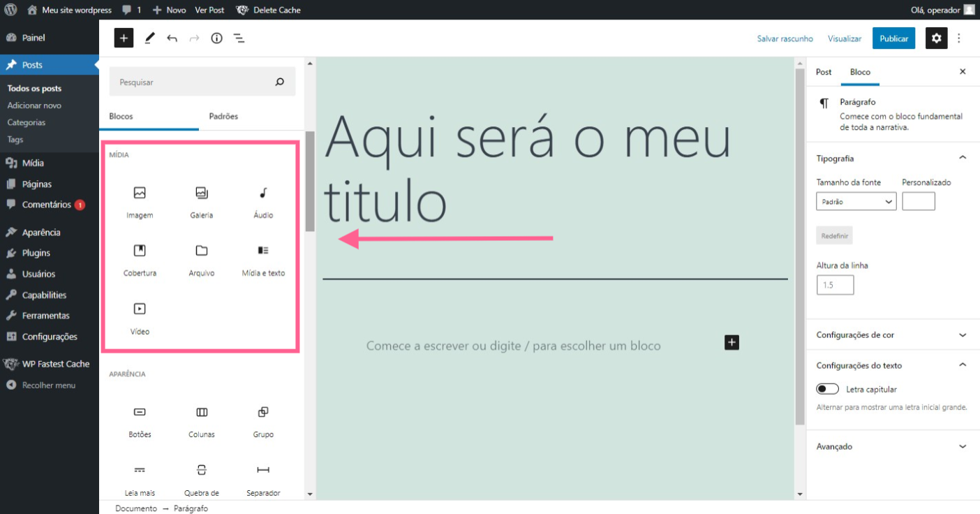Screen dimensions: 980x514
Task: Click the inline add block plus icon
Action: [x=732, y=342]
